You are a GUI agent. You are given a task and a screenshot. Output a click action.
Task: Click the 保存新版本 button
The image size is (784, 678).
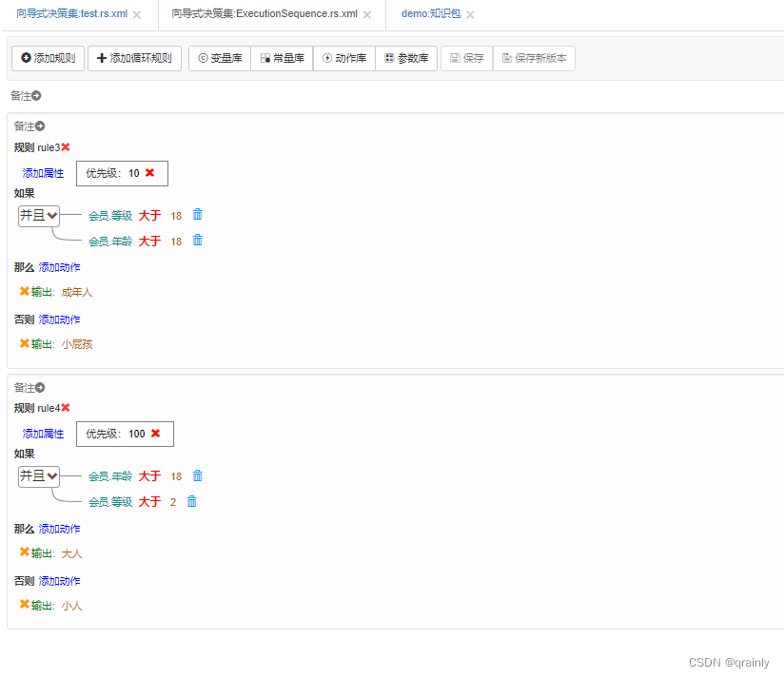tap(534, 58)
